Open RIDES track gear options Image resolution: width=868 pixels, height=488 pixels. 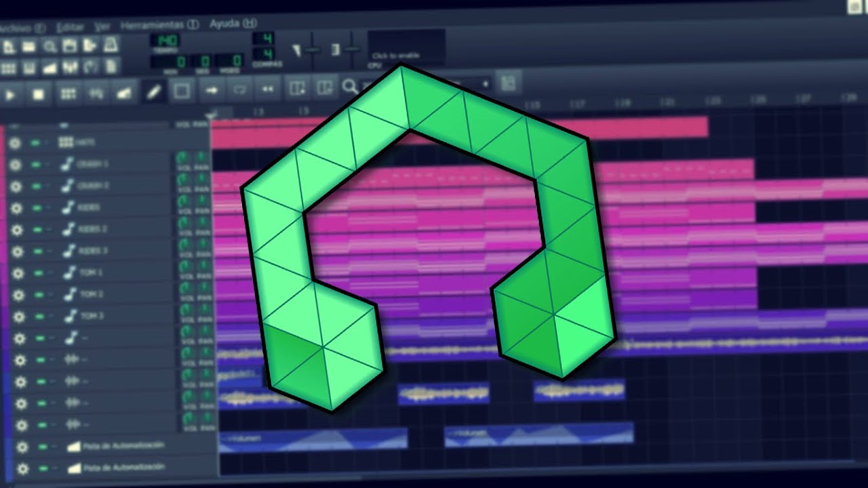[x=16, y=208]
